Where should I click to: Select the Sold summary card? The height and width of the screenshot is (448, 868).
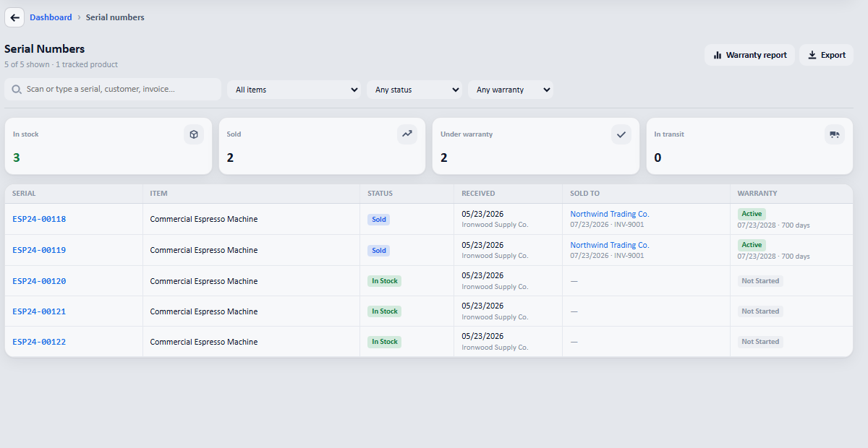(x=322, y=146)
